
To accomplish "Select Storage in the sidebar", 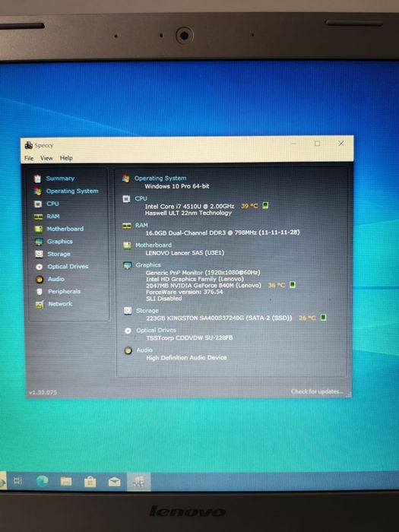I will [x=59, y=254].
